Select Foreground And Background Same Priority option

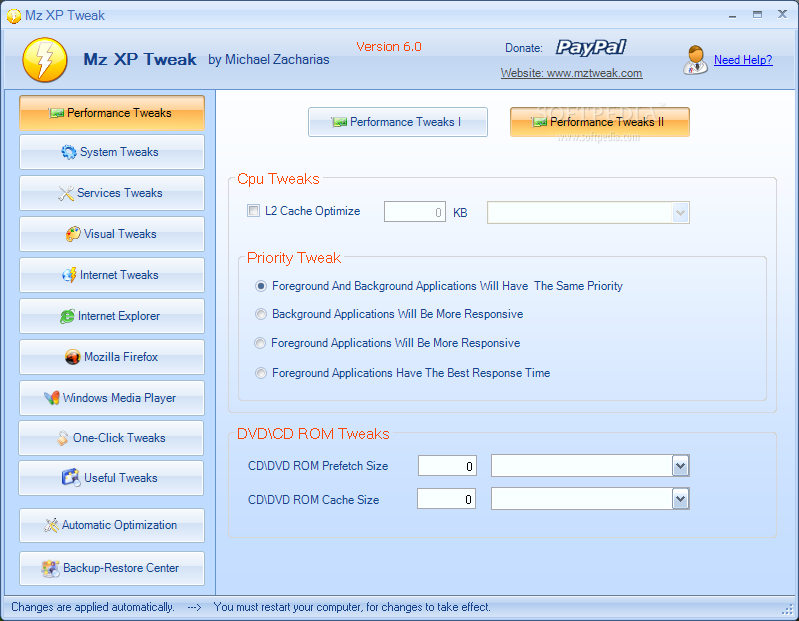click(x=261, y=286)
